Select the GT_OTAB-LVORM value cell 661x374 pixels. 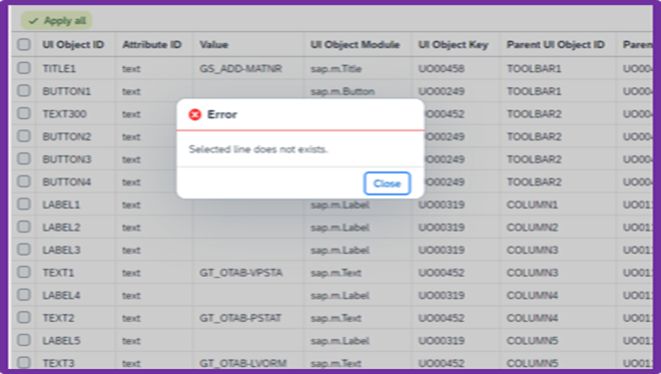(x=243, y=363)
